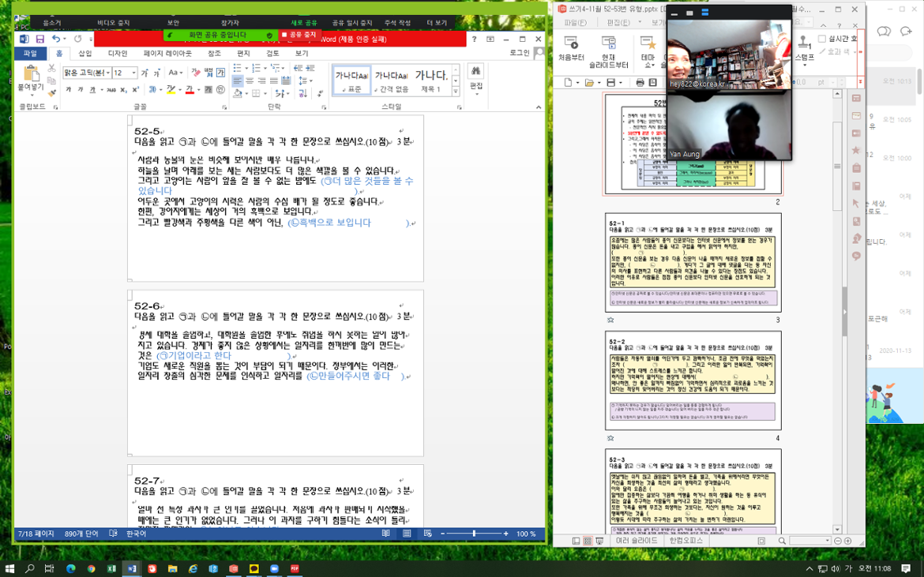Click the Cut scissors icon in Word
The image size is (924, 577).
52,69
